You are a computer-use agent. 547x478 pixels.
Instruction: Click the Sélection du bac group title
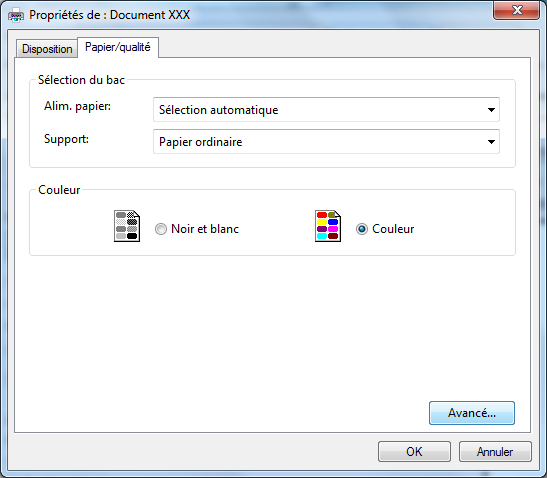coord(81,80)
